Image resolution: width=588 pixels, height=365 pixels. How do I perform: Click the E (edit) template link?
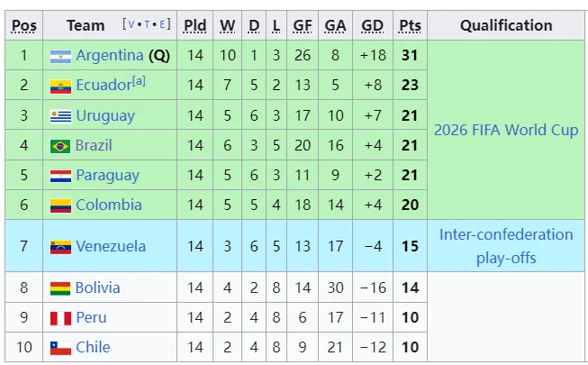[x=162, y=24]
